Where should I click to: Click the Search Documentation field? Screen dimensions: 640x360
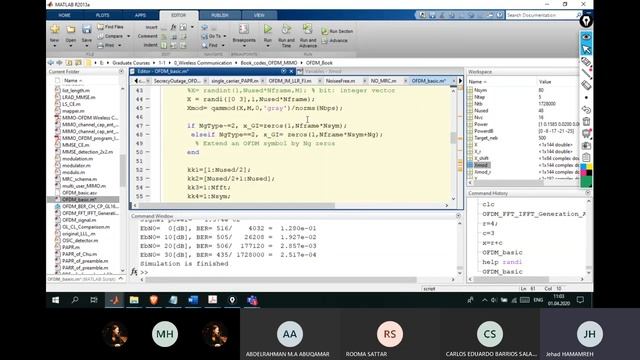(x=540, y=15)
